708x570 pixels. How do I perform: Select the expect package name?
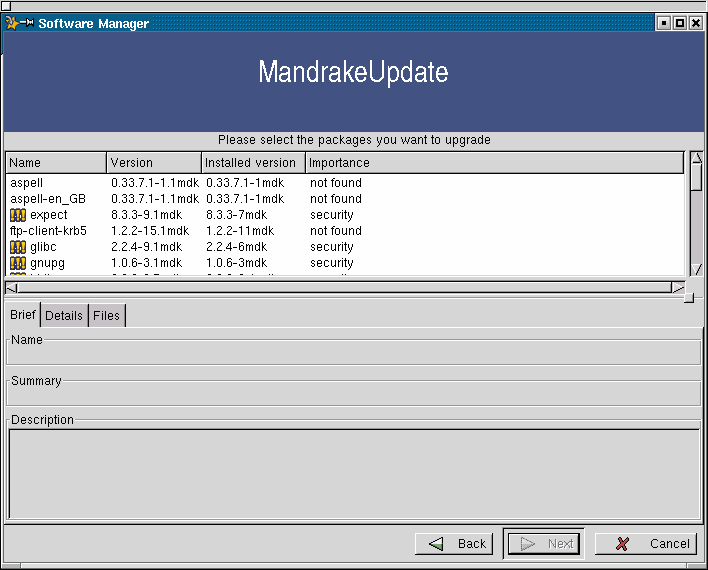(x=49, y=215)
